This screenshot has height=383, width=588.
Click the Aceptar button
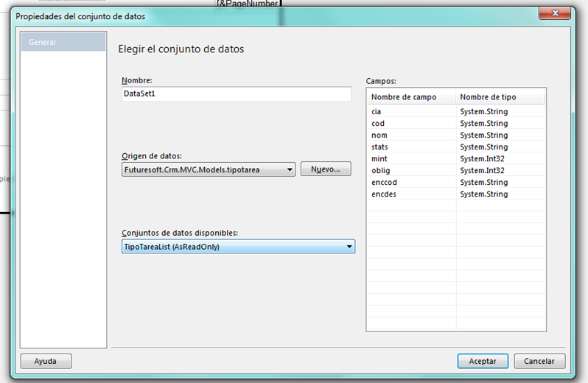coord(482,362)
